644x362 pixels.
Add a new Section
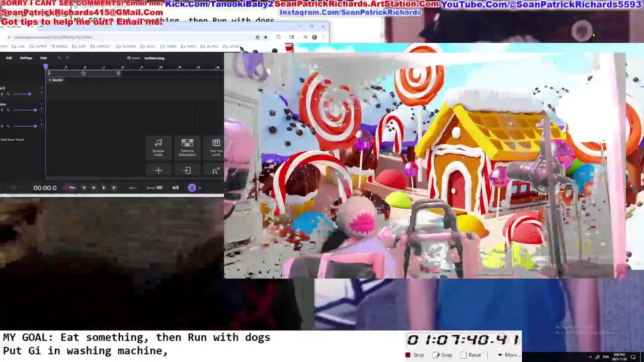(x=55, y=80)
